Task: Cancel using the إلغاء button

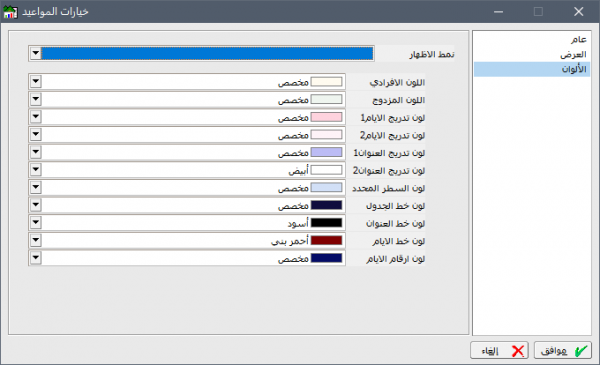Action: pyautogui.click(x=499, y=350)
